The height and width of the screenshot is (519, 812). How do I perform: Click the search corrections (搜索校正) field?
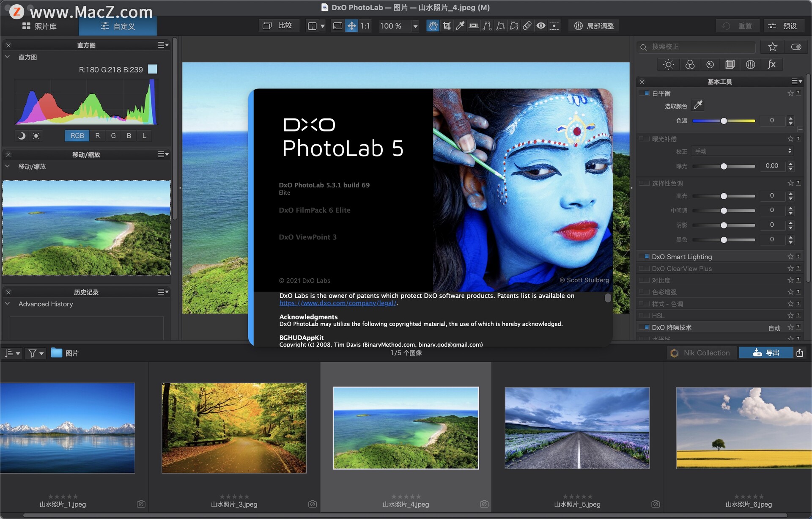[697, 47]
